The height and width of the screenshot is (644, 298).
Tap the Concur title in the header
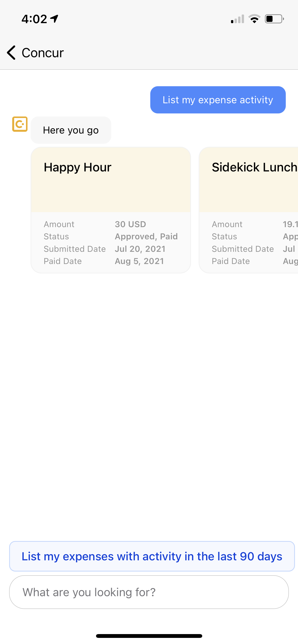[x=43, y=53]
